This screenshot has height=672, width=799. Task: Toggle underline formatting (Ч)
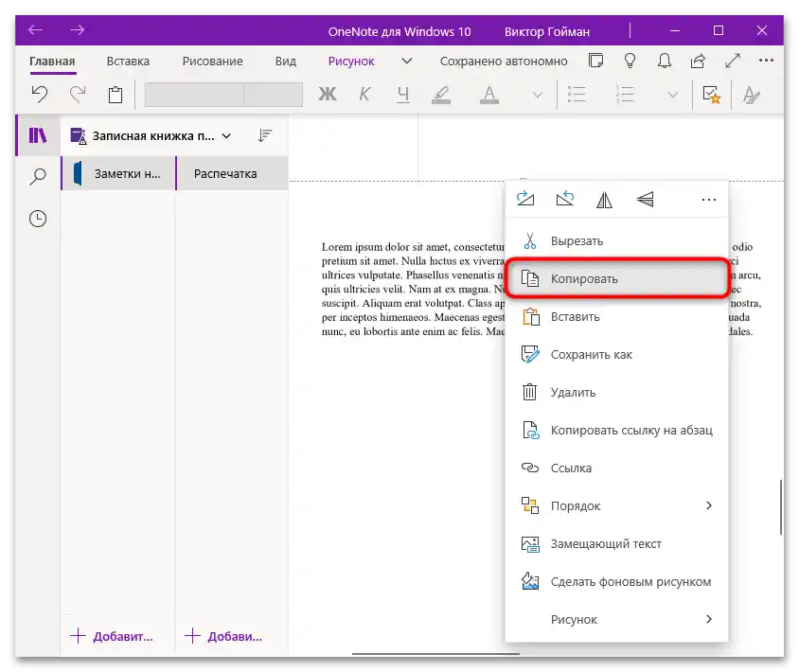tap(403, 95)
